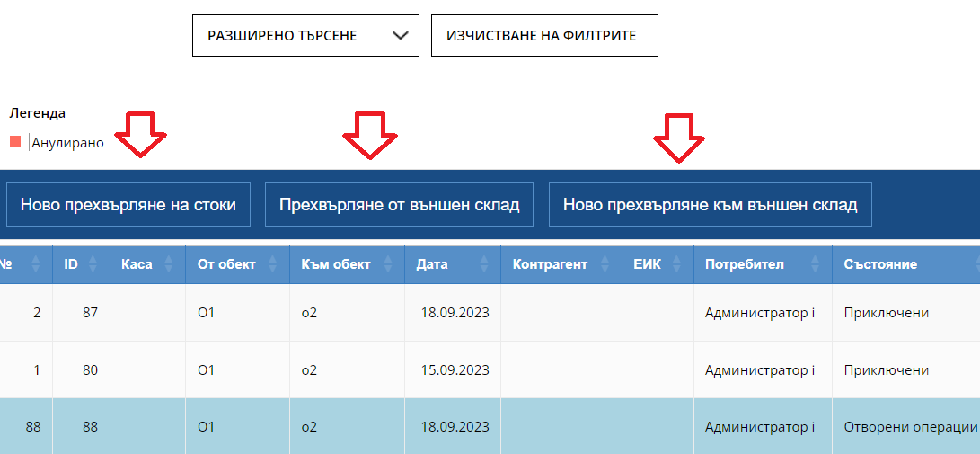Click ИЗЧИСТВАНЕ НА ФИЛТРИТЕ button
Viewport: 980px width, 454px height.
pos(544,36)
